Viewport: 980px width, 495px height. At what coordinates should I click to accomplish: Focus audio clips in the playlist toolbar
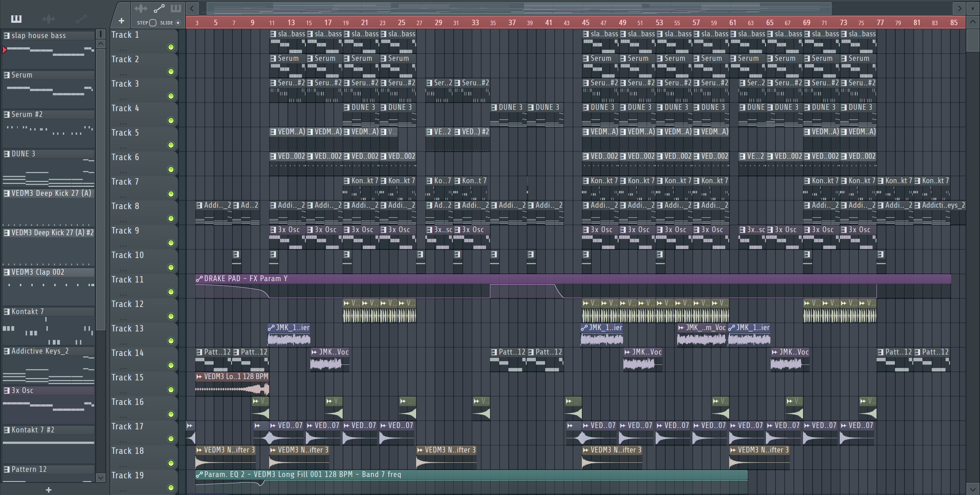(141, 8)
